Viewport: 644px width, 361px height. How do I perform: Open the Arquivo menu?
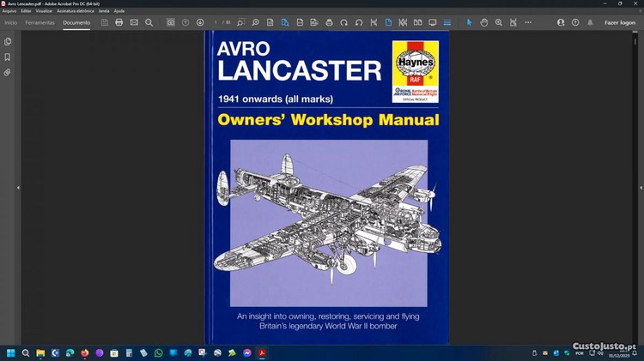pos(9,10)
